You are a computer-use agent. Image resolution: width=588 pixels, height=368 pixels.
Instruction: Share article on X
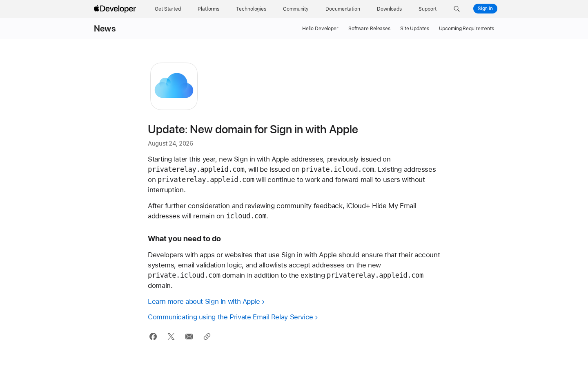pos(171,337)
